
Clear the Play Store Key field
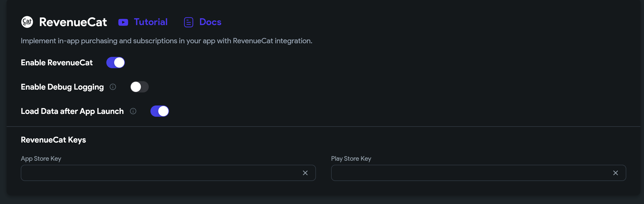[x=616, y=173]
